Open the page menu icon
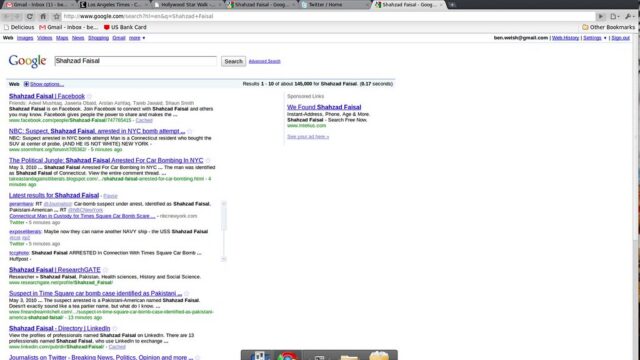Image resolution: width=640 pixels, height=360 pixels. coord(614,16)
